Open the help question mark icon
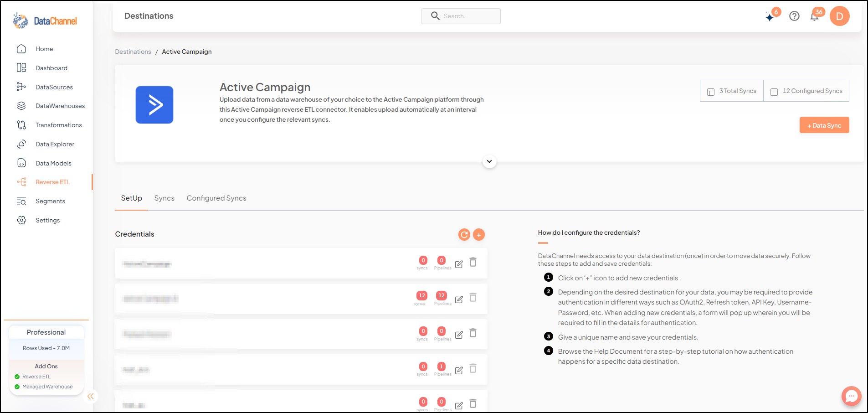This screenshot has width=868, height=413. tap(794, 16)
